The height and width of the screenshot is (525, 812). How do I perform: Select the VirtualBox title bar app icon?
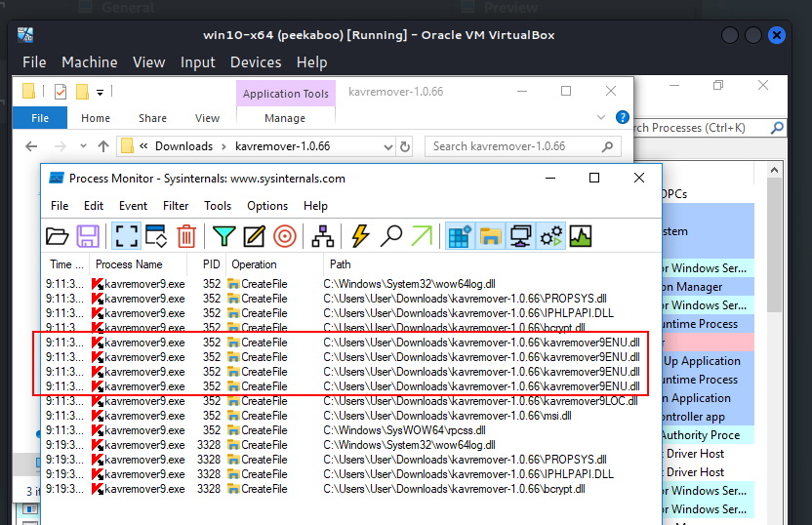(25, 35)
